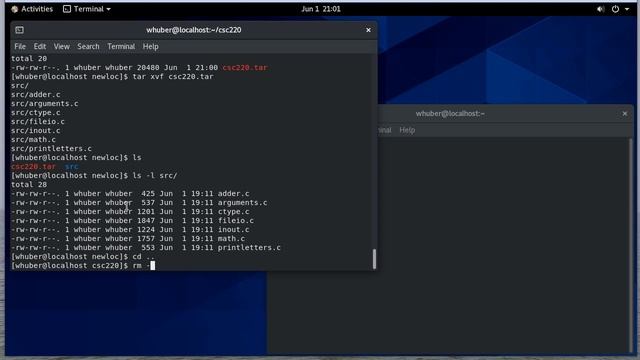
Task: Expand the system menu arrow
Action: pyautogui.click(x=627, y=9)
